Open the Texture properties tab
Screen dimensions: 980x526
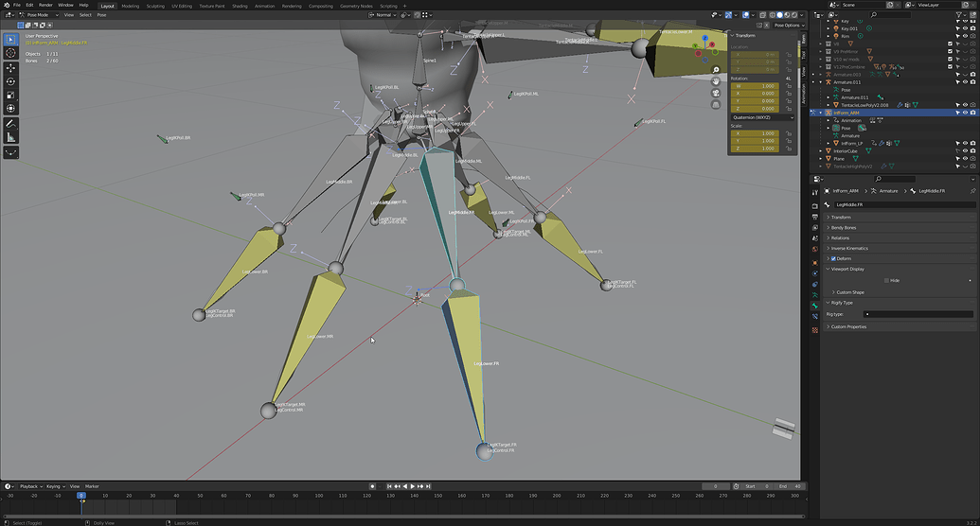pyautogui.click(x=815, y=330)
